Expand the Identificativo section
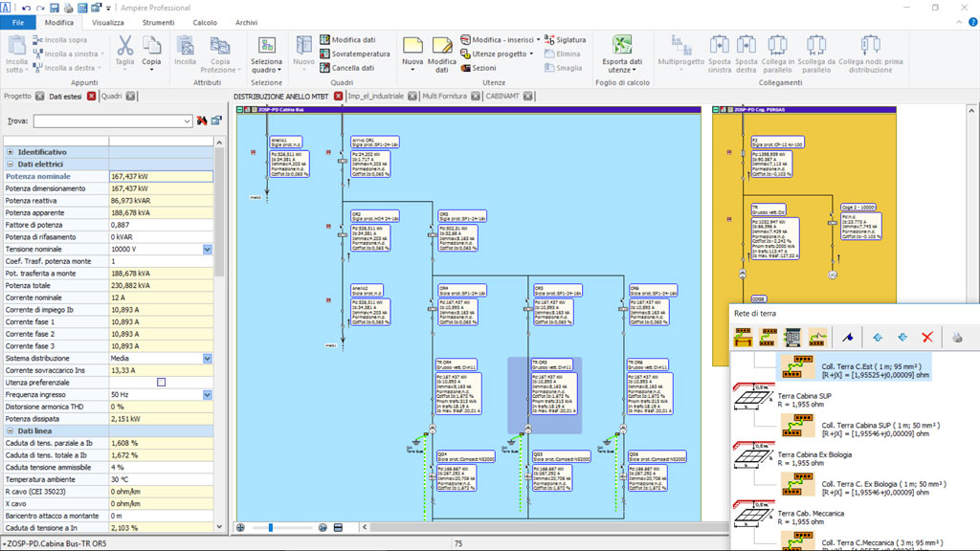Viewport: 980px width, 551px height. click(x=10, y=152)
